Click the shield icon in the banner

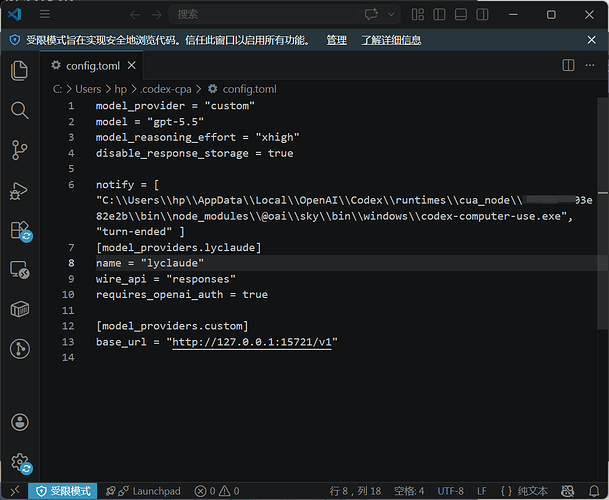[x=15, y=40]
